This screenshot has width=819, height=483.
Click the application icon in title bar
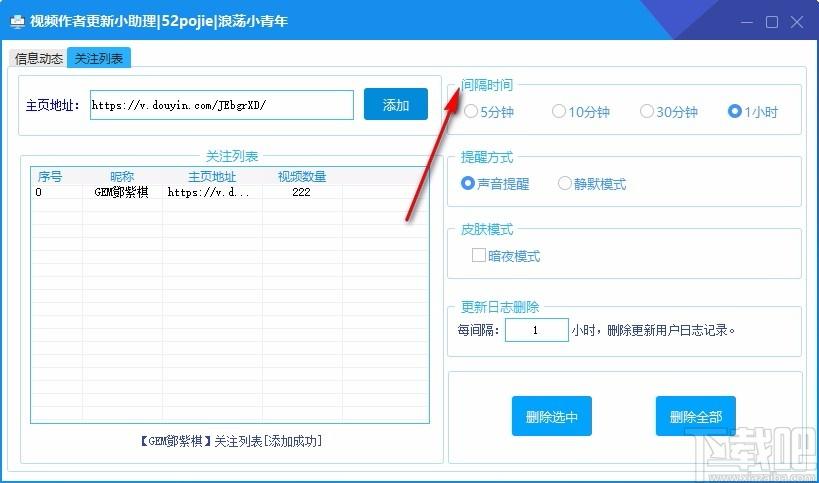coord(18,21)
